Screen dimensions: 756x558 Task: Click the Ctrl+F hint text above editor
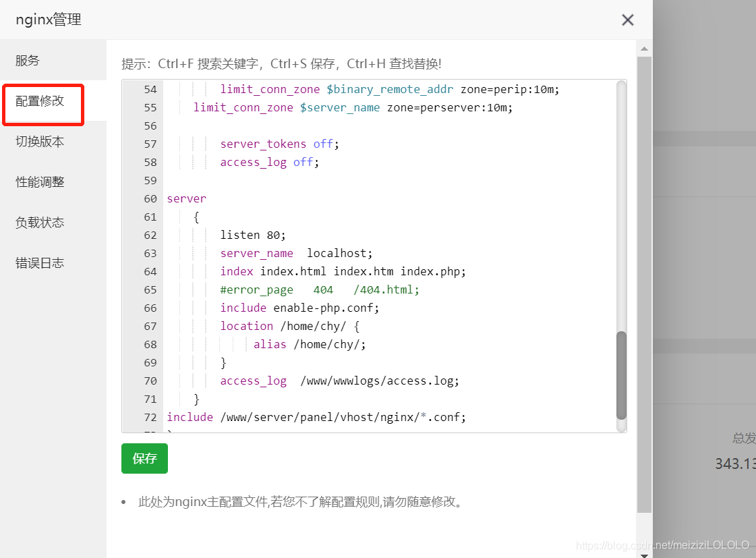pyautogui.click(x=282, y=63)
